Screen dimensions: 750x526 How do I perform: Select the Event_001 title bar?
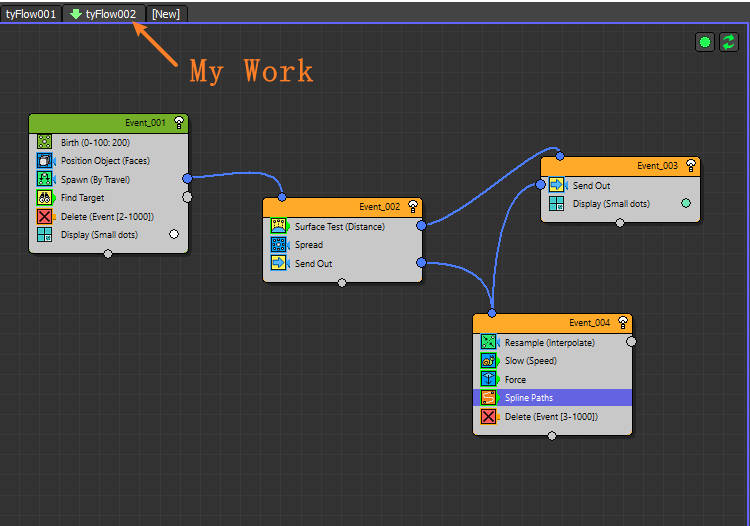click(x=109, y=123)
